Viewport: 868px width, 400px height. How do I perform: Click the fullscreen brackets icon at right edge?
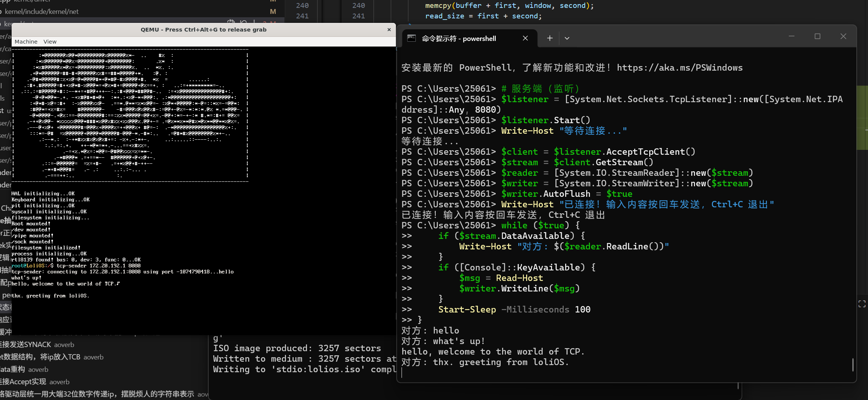pyautogui.click(x=862, y=304)
